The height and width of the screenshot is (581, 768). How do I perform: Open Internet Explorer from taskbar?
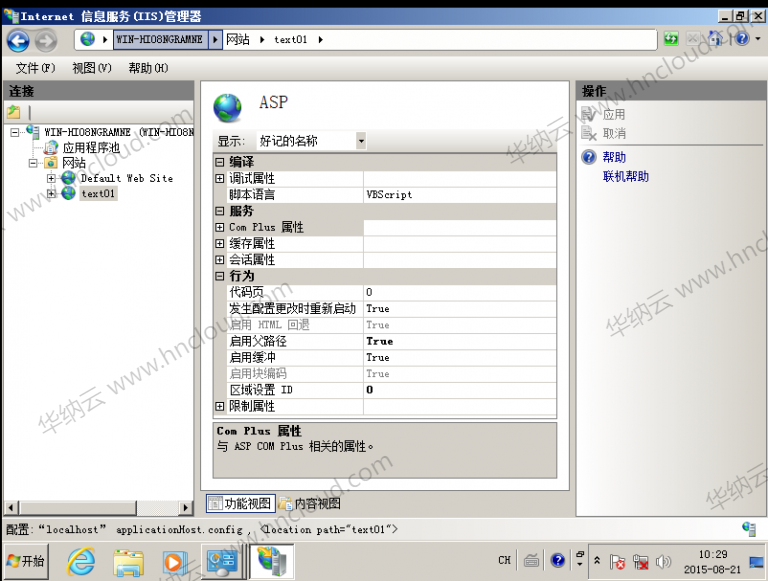[x=81, y=562]
